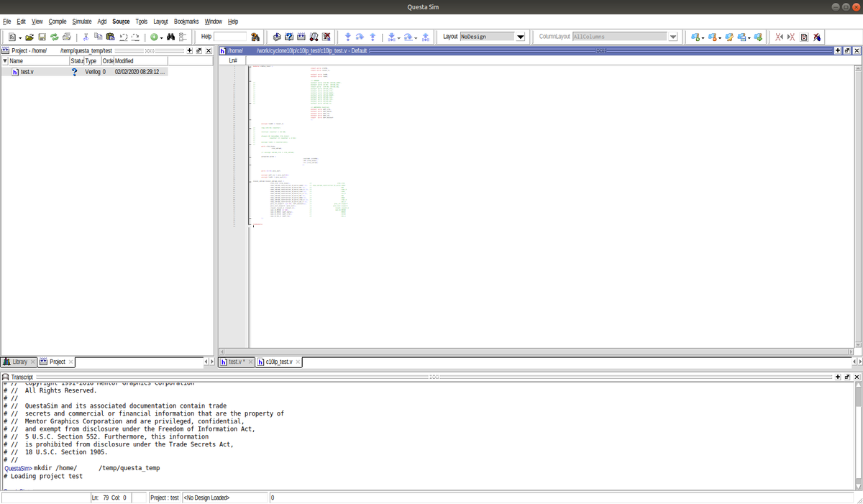The width and height of the screenshot is (863, 504).
Task: Open the File menu
Action: click(7, 22)
